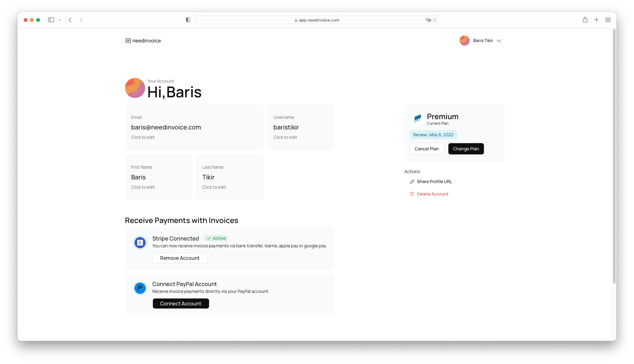The height and width of the screenshot is (364, 634).
Task: Go back to the previous page
Action: coord(70,20)
